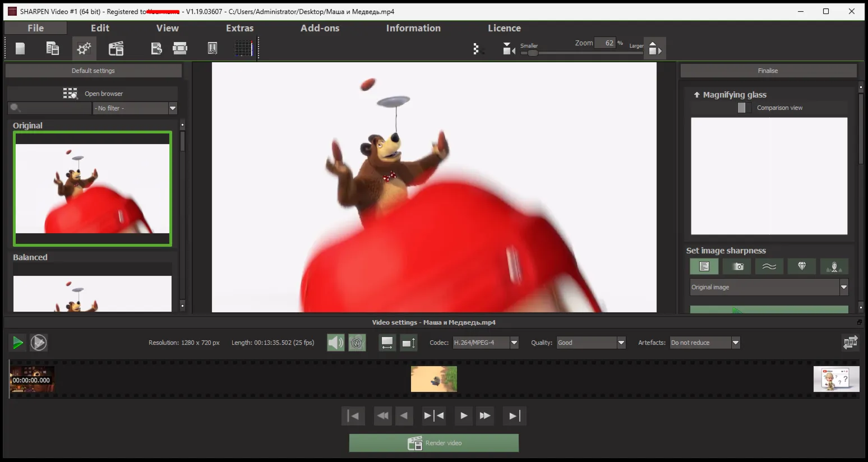This screenshot has width=868, height=462.
Task: Collapse the Magnifying glass section arrow
Action: [697, 95]
